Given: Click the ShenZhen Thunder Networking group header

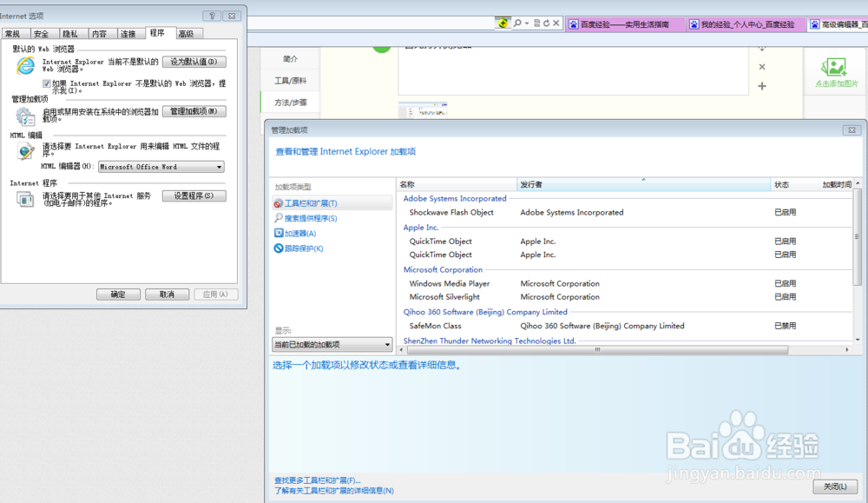Looking at the screenshot, I should (490, 341).
